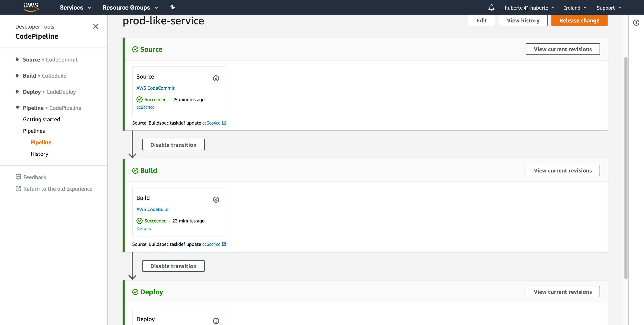Open cc6cc4cc link under Source stage summary
Image resolution: width=644 pixels, height=325 pixels.
click(211, 123)
